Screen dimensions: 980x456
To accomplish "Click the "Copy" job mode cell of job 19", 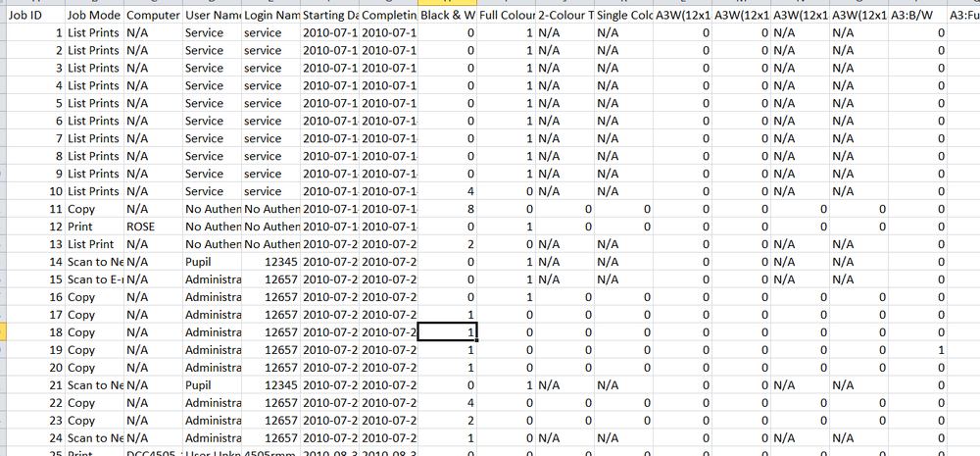I will coord(94,350).
